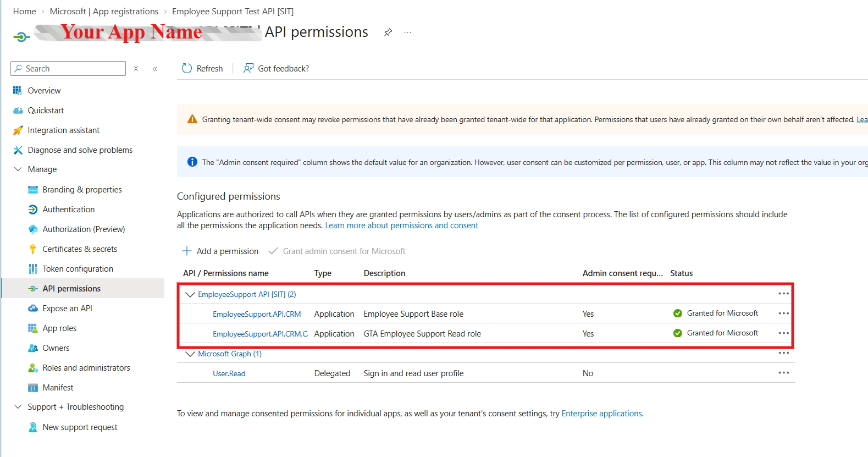Click the Status column header
The height and width of the screenshot is (457, 868).
(x=682, y=273)
